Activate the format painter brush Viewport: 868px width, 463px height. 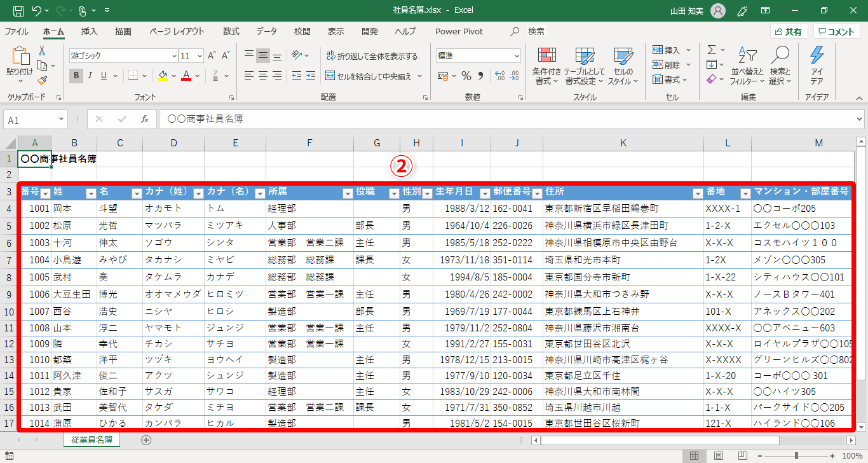42,80
